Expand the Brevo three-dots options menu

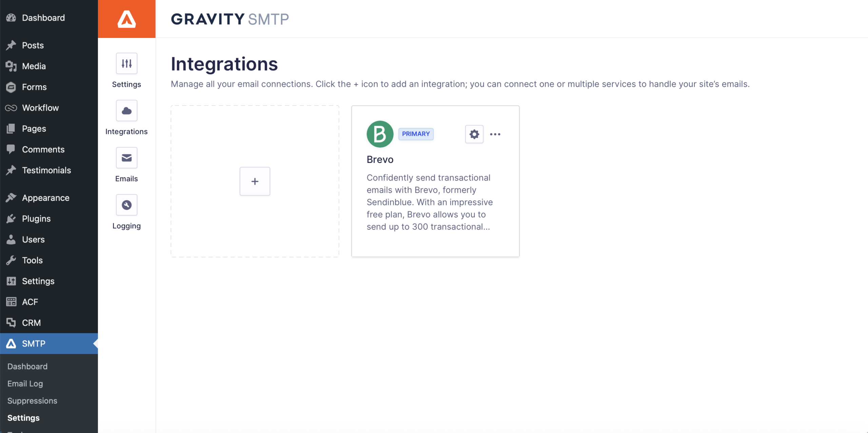pyautogui.click(x=495, y=134)
